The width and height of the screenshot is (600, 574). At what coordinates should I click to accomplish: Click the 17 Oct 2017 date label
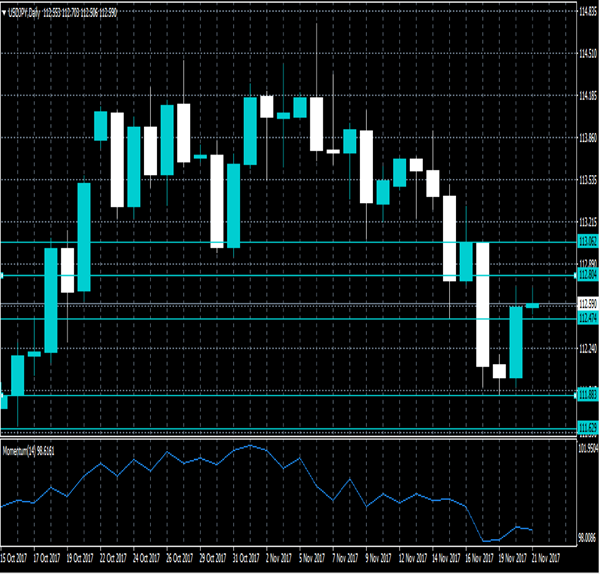coord(47,558)
